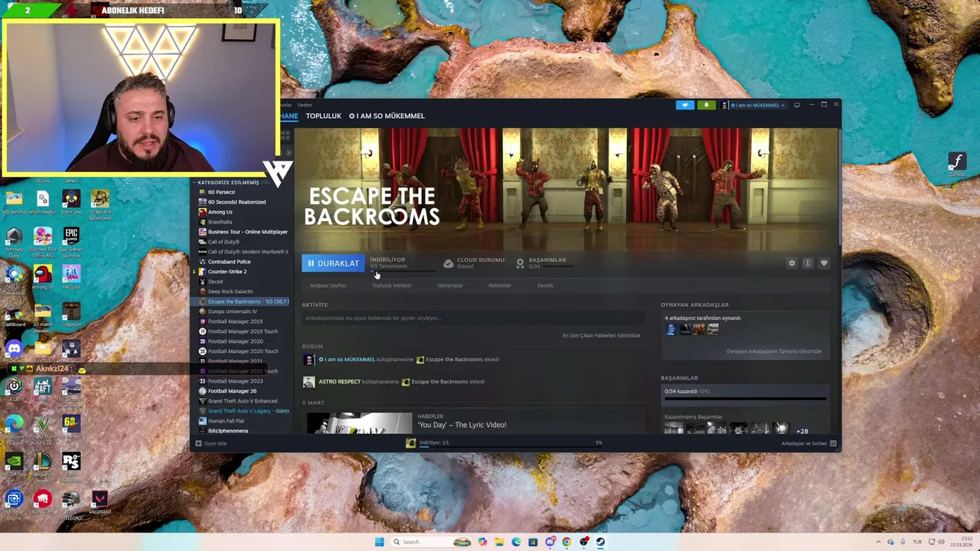
Task: Click the 'You Day' news thumbnail image
Action: [359, 423]
